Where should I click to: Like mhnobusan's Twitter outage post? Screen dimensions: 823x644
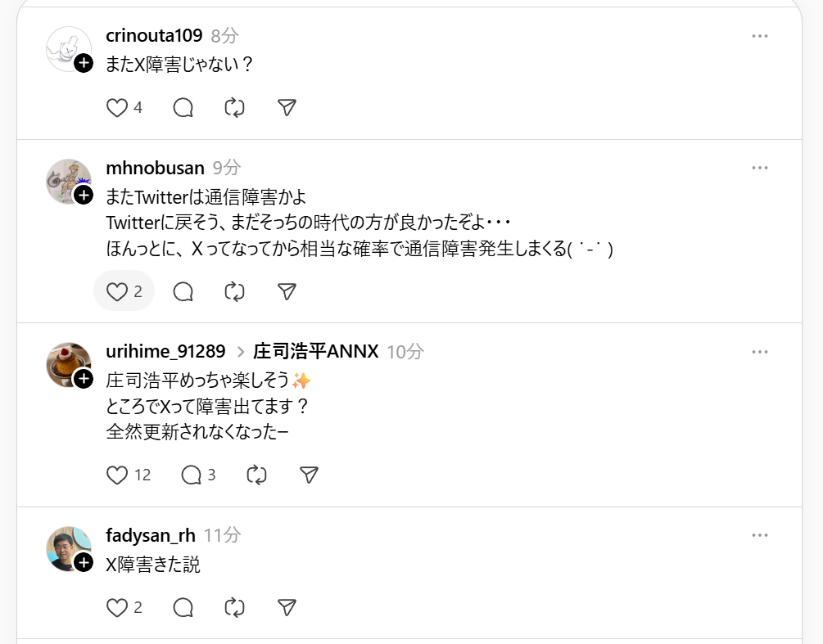tap(118, 291)
